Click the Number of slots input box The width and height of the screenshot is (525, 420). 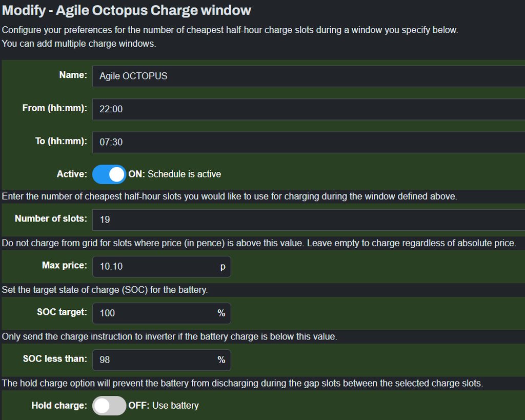tap(308, 219)
